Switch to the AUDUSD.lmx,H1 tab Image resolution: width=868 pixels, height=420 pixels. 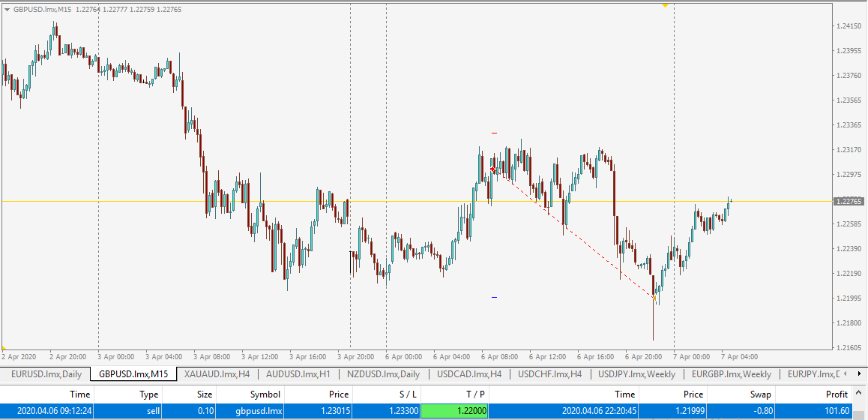click(x=298, y=374)
